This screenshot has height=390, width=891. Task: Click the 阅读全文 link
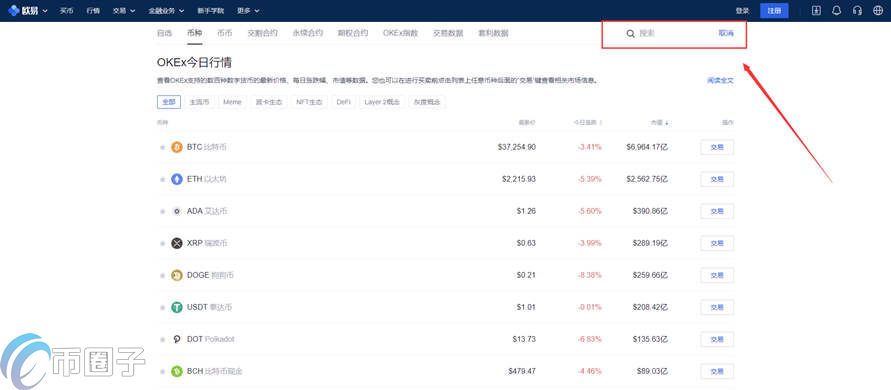click(x=721, y=81)
